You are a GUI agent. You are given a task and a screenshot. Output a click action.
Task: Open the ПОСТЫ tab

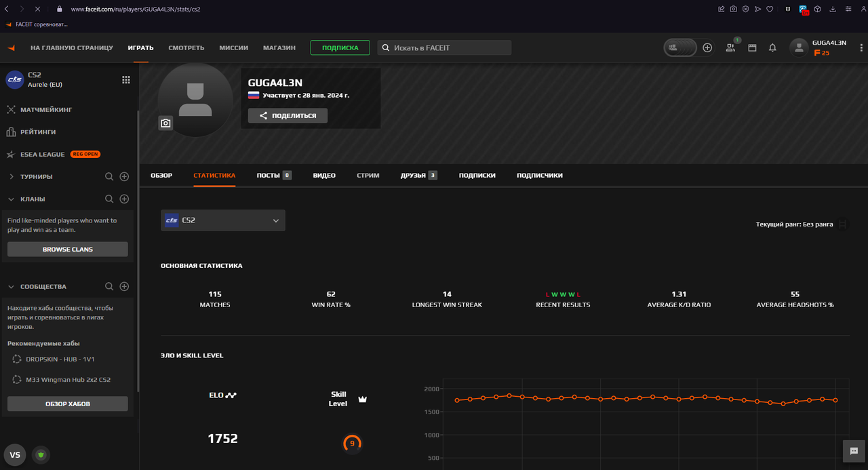[274, 175]
